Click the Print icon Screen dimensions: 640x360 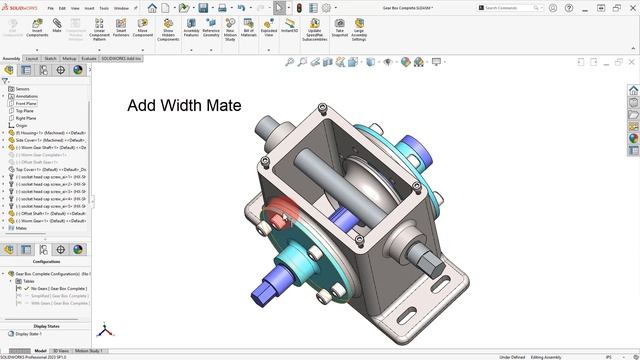point(222,8)
